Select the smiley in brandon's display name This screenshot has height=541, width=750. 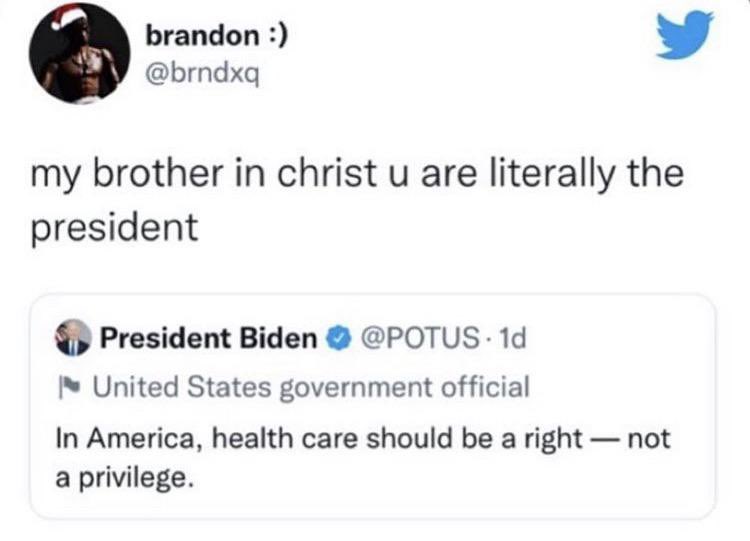click(x=276, y=36)
